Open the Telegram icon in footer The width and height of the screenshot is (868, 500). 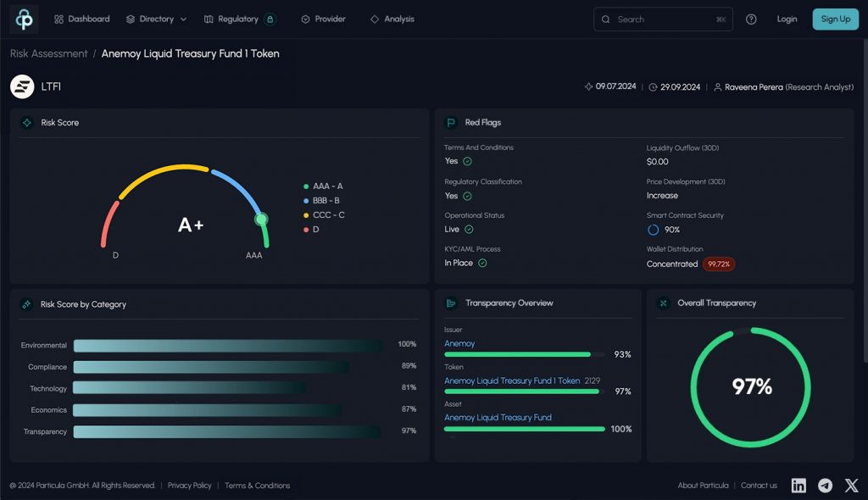point(825,486)
